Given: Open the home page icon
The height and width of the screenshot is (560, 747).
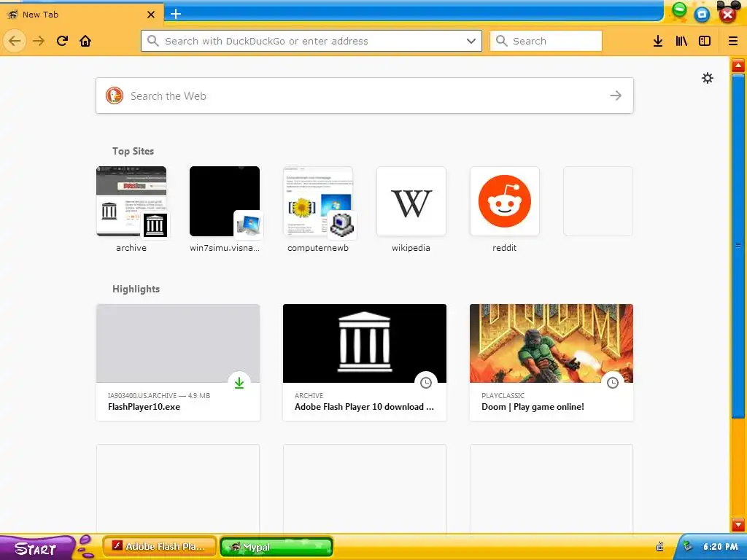Looking at the screenshot, I should point(85,41).
